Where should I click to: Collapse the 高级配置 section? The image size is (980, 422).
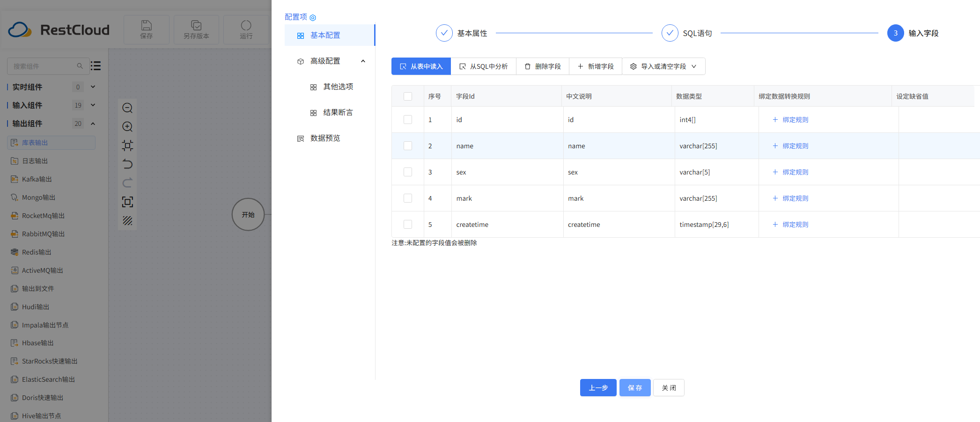[363, 61]
